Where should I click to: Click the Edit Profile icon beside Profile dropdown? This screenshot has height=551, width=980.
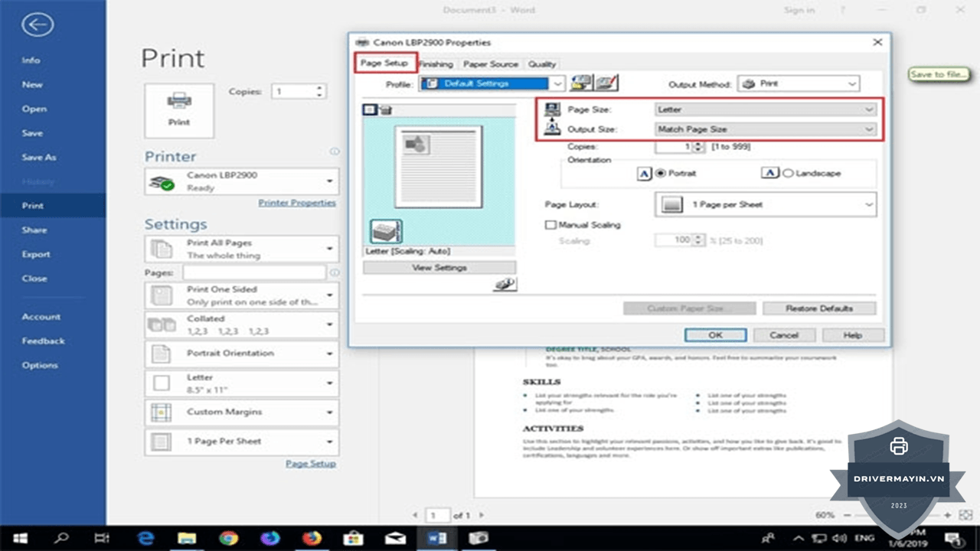(x=606, y=83)
